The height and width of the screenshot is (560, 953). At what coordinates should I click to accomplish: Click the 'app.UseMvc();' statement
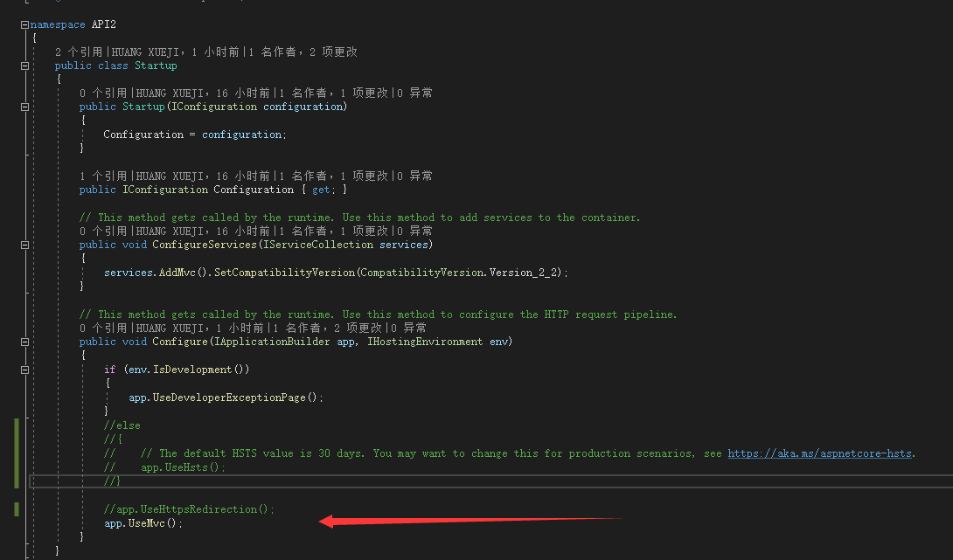coord(143,523)
